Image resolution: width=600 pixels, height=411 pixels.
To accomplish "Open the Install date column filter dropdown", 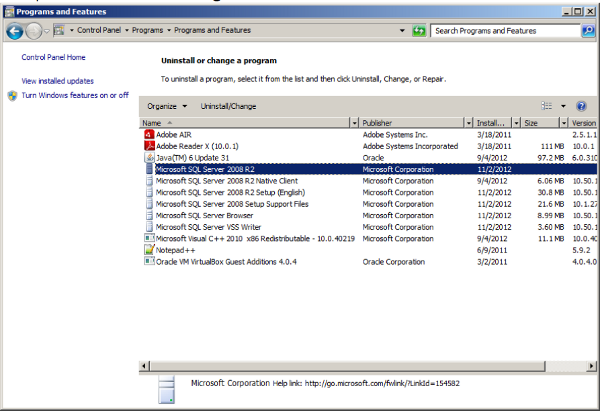I will tap(517, 123).
